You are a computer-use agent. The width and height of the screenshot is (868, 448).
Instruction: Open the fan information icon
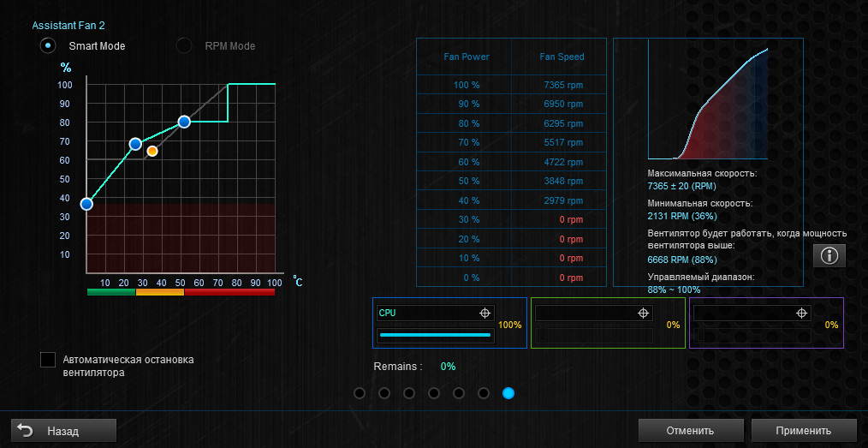coord(829,256)
